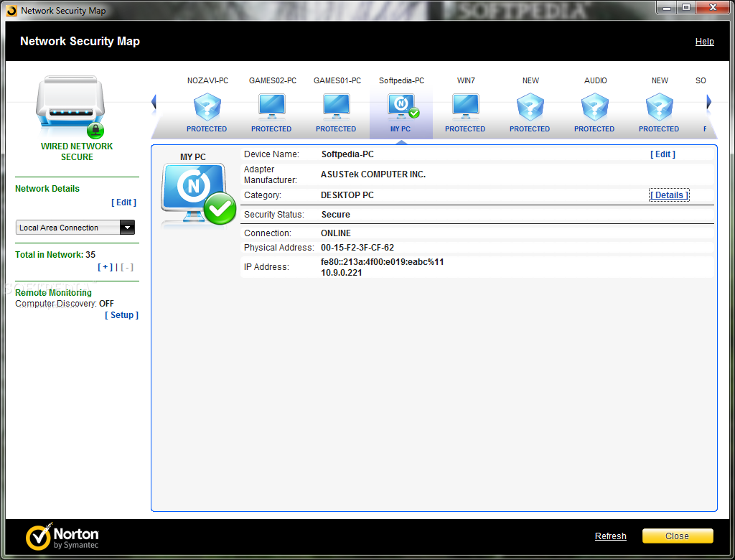This screenshot has width=735, height=560.
Task: Click Total in Network: 35 text
Action: 55,255
